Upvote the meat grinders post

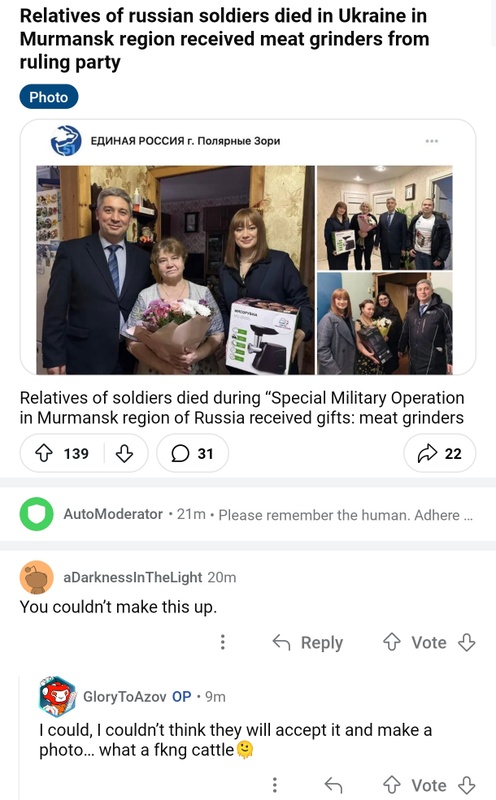pyautogui.click(x=44, y=453)
